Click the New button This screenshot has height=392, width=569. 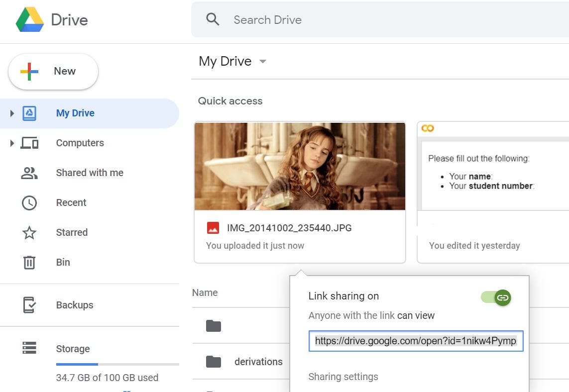point(53,72)
